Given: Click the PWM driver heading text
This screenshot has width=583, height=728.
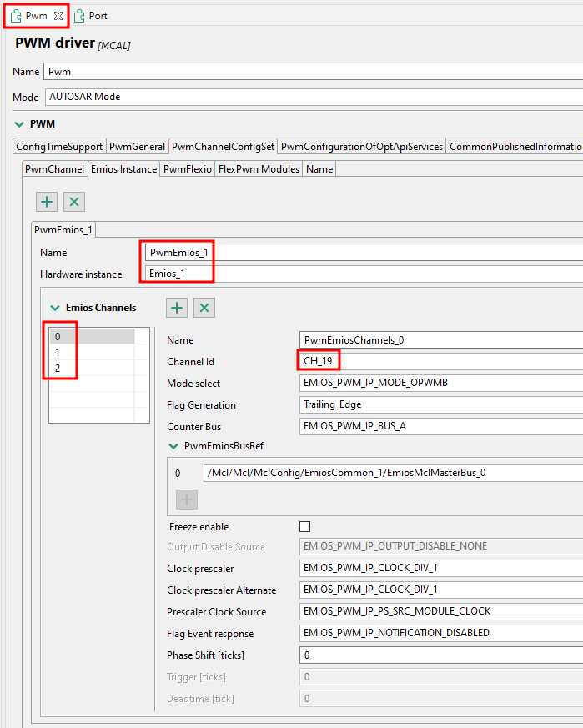Looking at the screenshot, I should [x=55, y=43].
